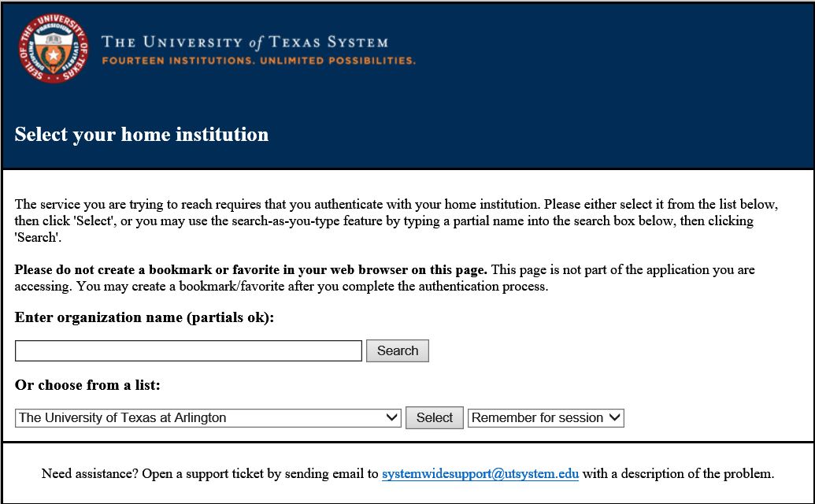Click the Search button
Image resolution: width=815 pixels, height=504 pixels.
click(398, 350)
